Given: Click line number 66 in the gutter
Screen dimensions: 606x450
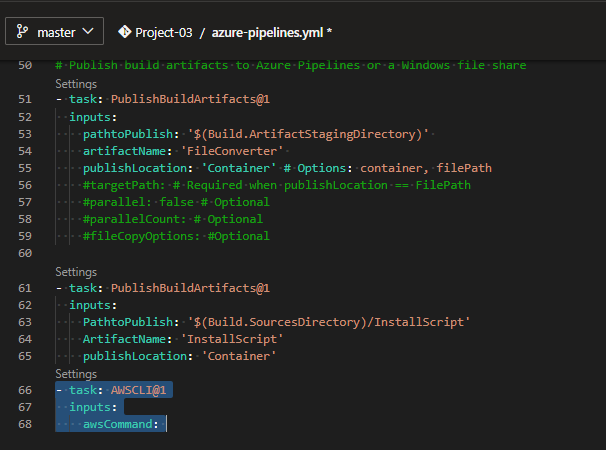Looking at the screenshot, I should pos(26,390).
